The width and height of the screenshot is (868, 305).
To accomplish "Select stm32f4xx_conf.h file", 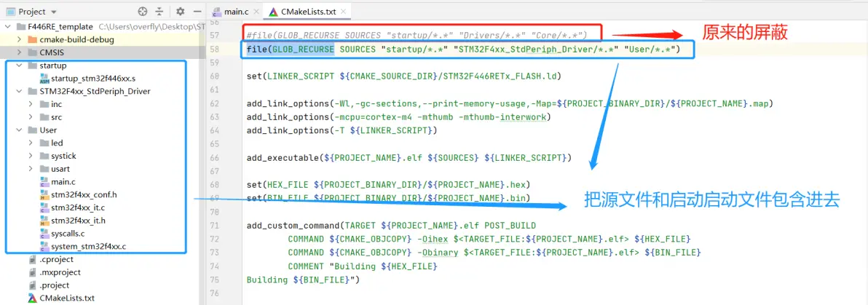I will [84, 194].
